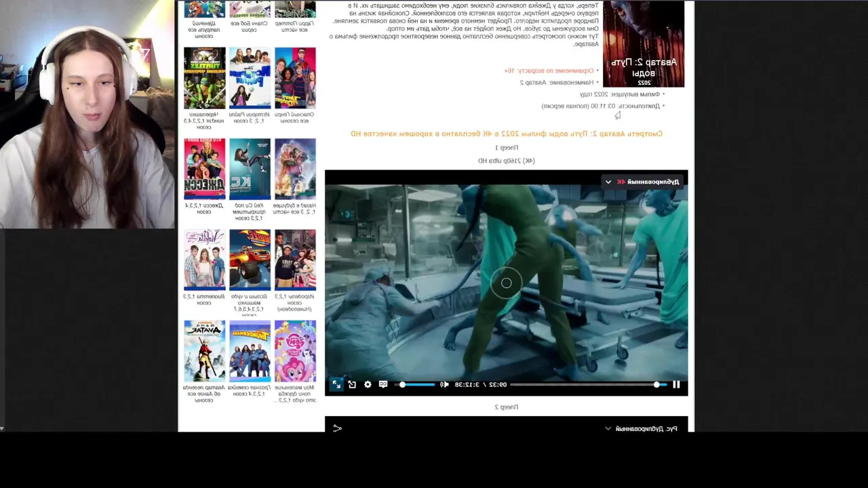
Task: Open the Violetta series poster
Action: coord(204,260)
